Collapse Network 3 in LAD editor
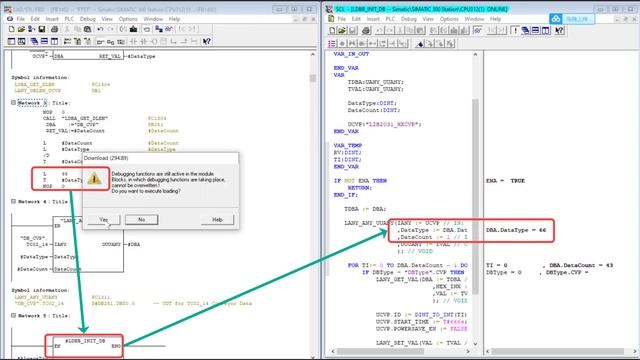Screen dimensions: 640x360 (x=13, y=103)
